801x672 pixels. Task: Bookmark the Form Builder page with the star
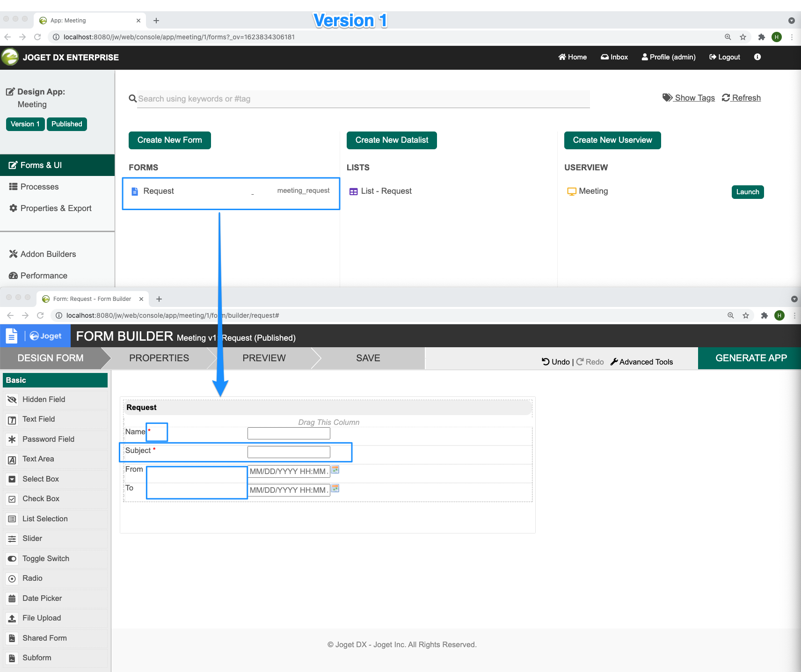(x=746, y=315)
